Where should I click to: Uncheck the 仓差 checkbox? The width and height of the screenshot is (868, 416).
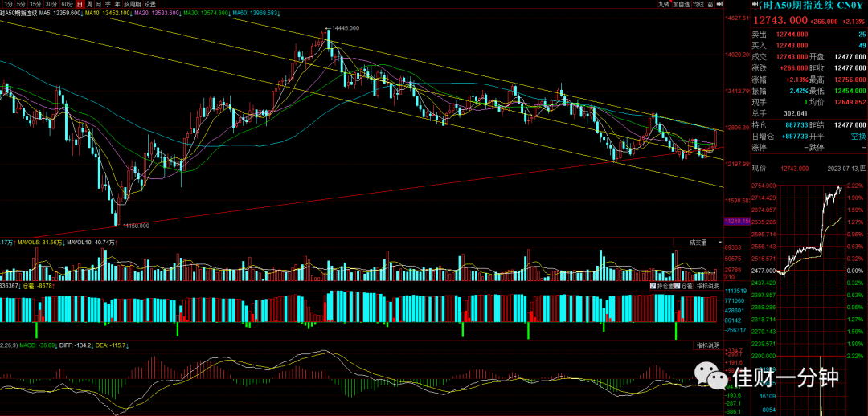(x=677, y=286)
